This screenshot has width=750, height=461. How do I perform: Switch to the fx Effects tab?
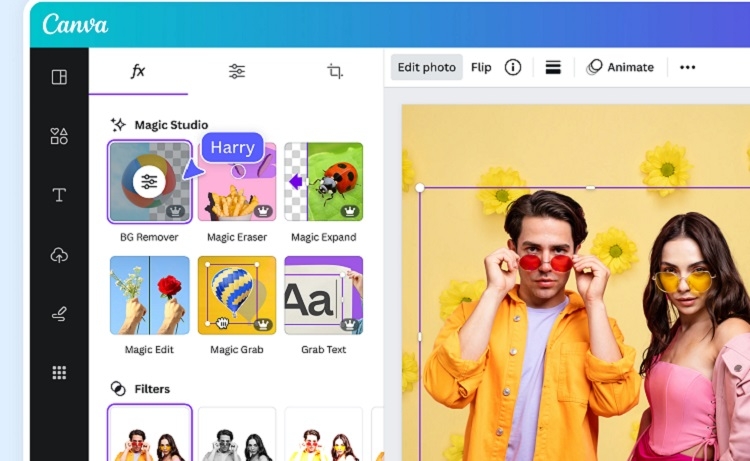tap(138, 71)
